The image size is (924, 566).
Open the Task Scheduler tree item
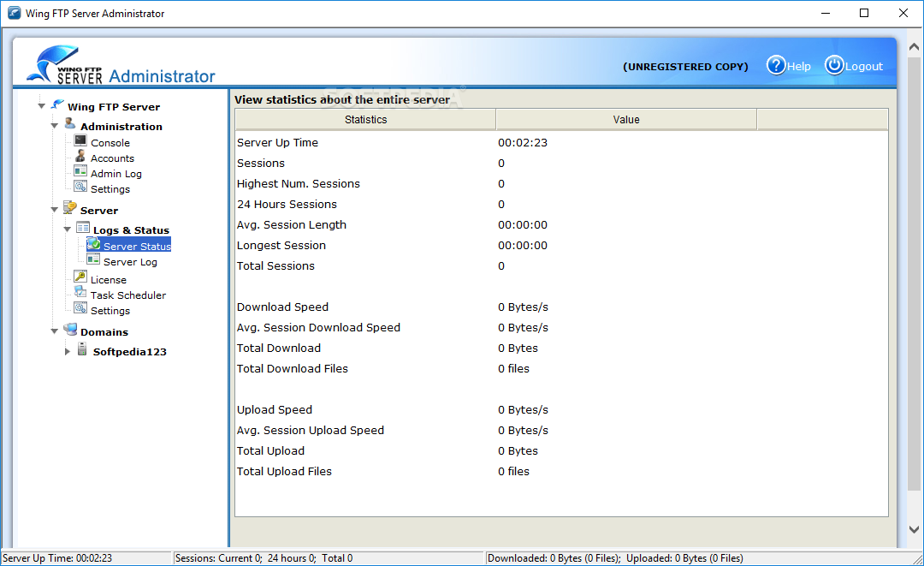[x=127, y=295]
